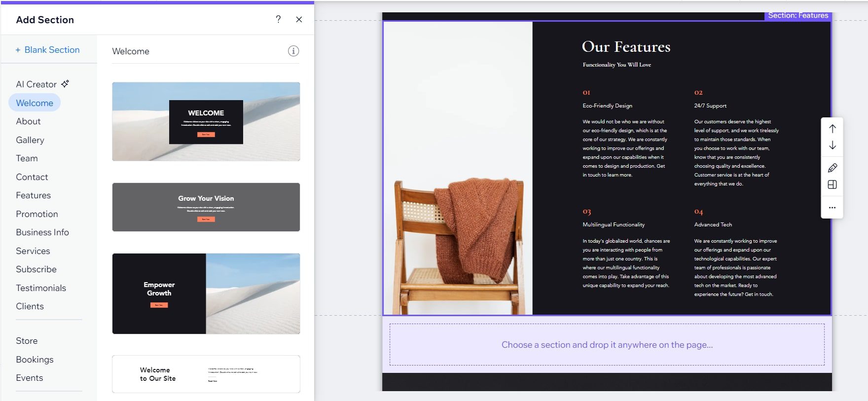Move section up with arrow icon
Viewport: 868px width, 401px height.
832,129
